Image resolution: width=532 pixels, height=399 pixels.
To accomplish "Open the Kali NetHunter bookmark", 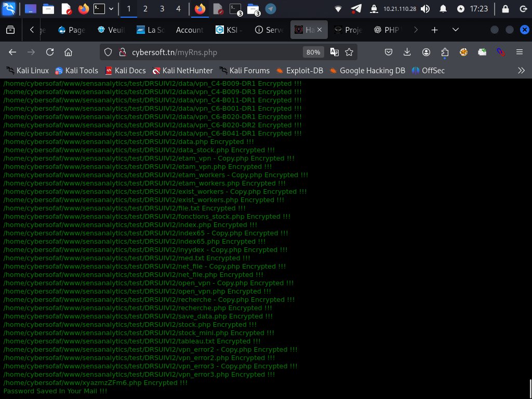I will point(182,71).
